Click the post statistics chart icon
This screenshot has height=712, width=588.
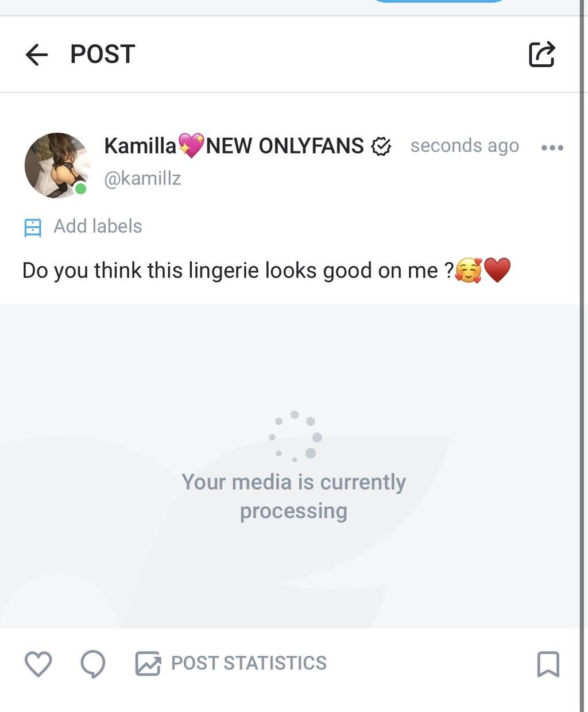[x=148, y=664]
